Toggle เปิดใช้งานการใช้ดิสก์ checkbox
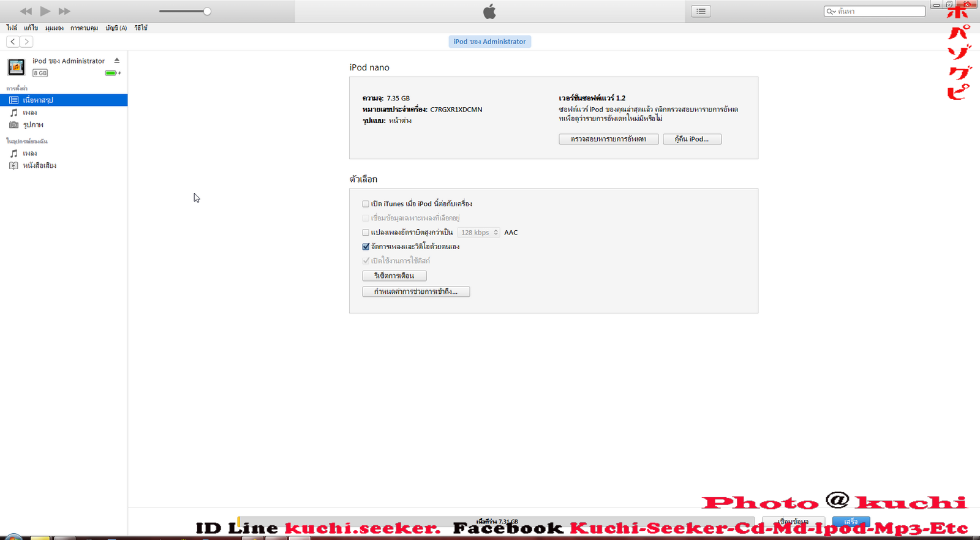 click(x=366, y=261)
